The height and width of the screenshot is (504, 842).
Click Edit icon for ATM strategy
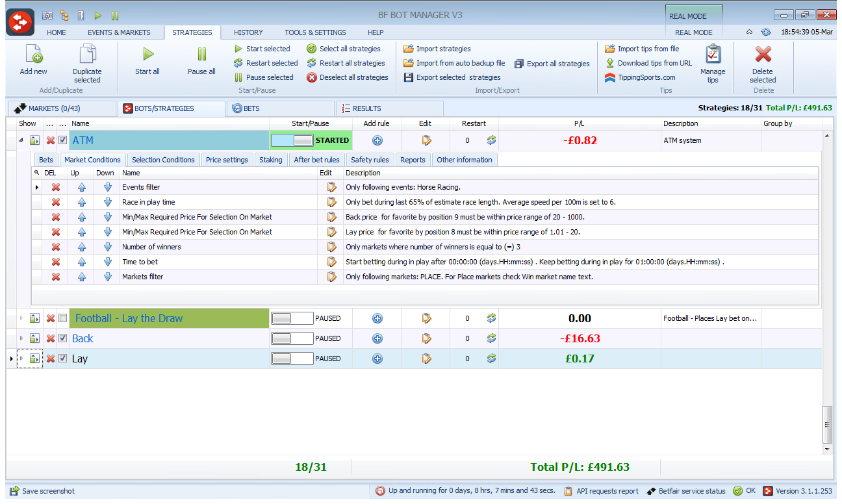426,140
